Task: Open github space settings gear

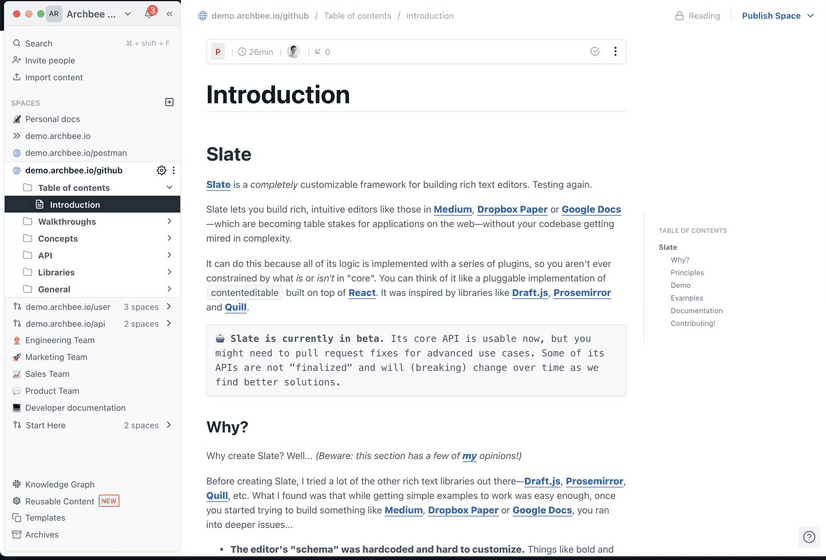Action: point(162,170)
